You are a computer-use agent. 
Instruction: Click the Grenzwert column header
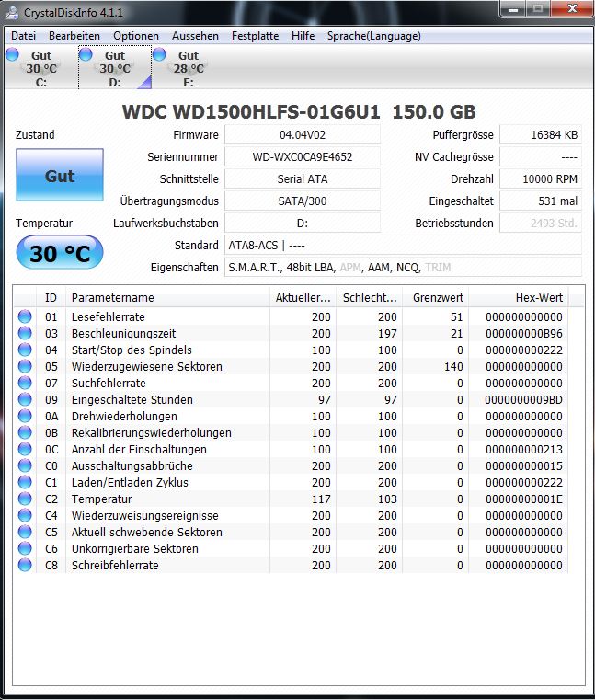pos(436,297)
